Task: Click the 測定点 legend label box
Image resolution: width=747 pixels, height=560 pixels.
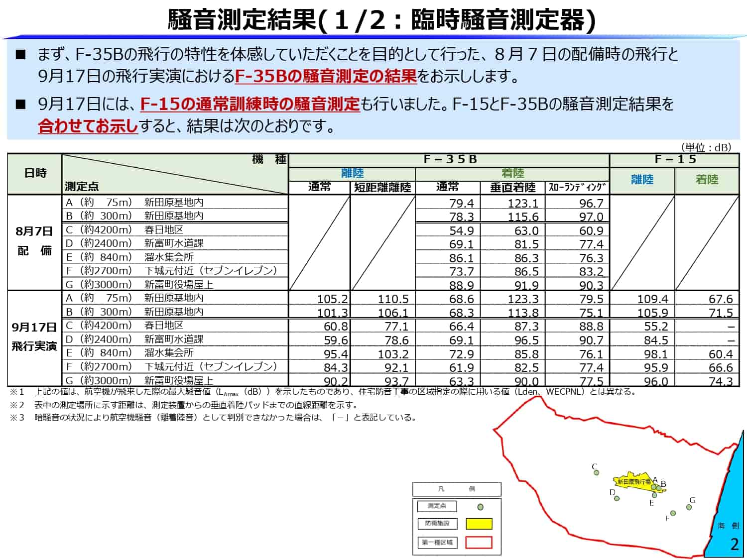Action: pyautogui.click(x=437, y=506)
